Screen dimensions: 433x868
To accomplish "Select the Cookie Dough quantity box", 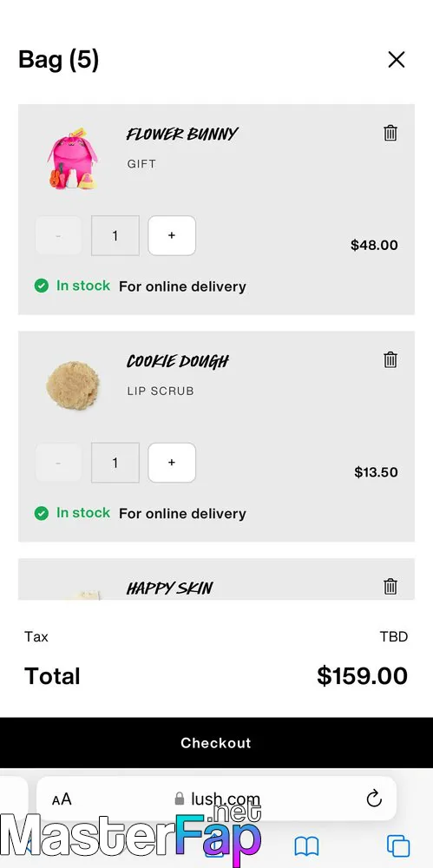I will point(115,463).
